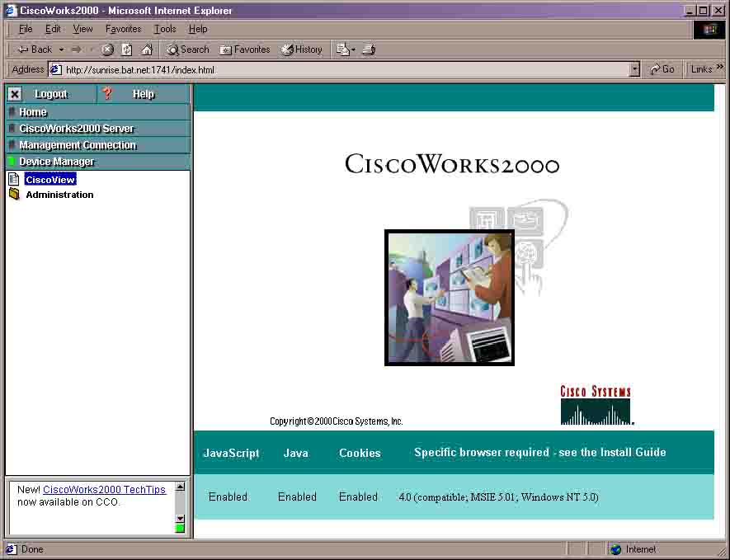Expand the Home drawer
This screenshot has width=730, height=560.
pyautogui.click(x=98, y=112)
